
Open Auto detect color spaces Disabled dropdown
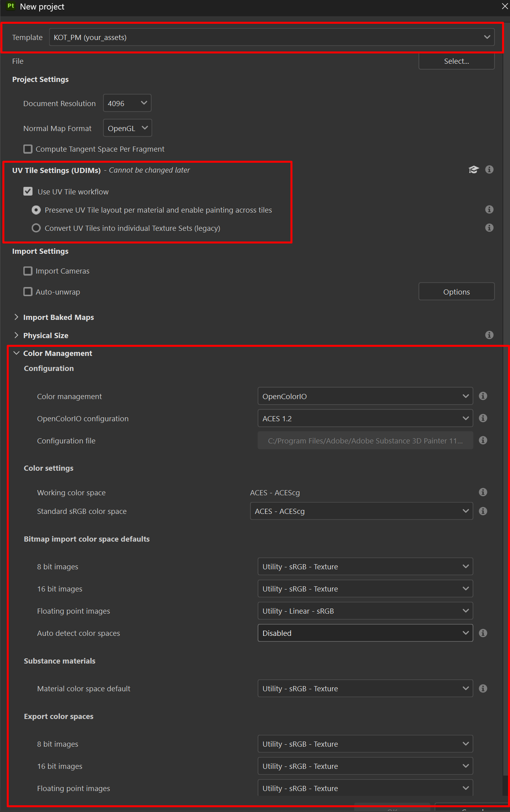click(365, 633)
